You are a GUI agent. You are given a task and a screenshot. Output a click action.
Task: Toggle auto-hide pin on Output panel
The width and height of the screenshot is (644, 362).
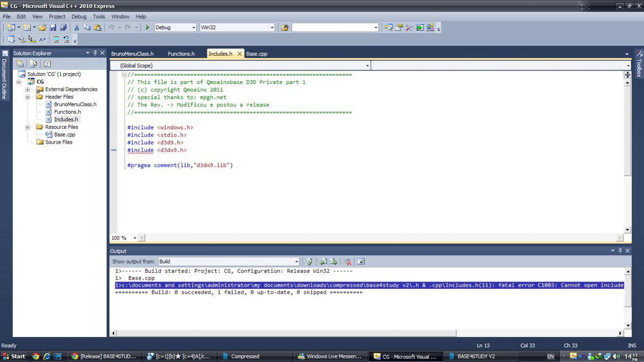coord(620,251)
